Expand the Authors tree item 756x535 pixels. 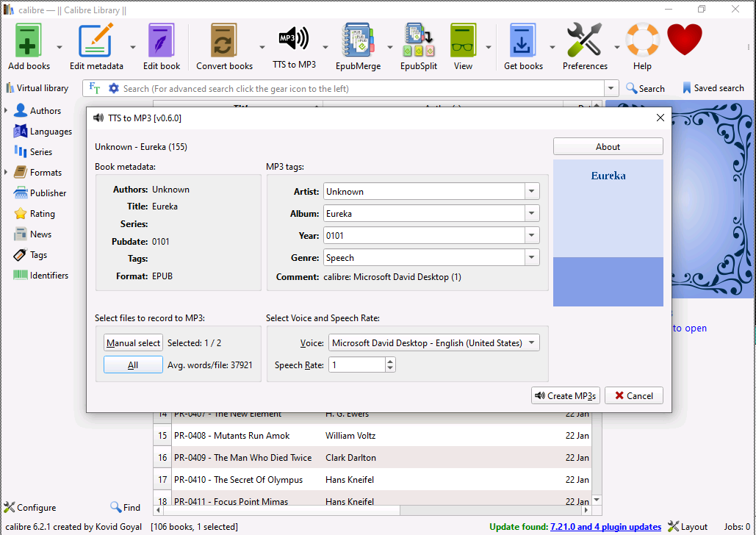click(x=7, y=111)
